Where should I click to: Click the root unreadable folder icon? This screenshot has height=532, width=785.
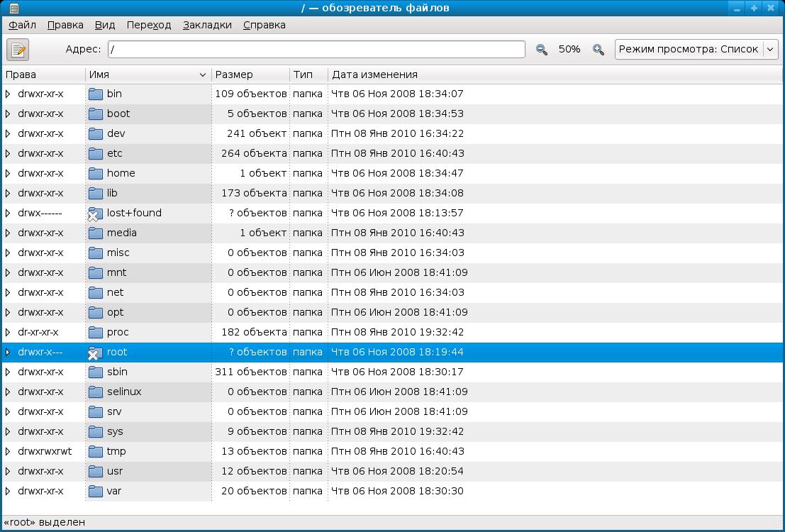[95, 353]
